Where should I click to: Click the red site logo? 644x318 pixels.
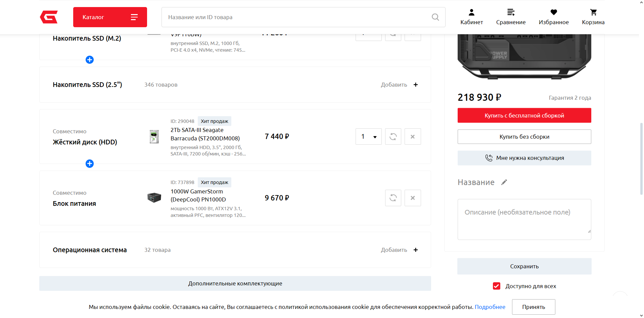click(49, 17)
